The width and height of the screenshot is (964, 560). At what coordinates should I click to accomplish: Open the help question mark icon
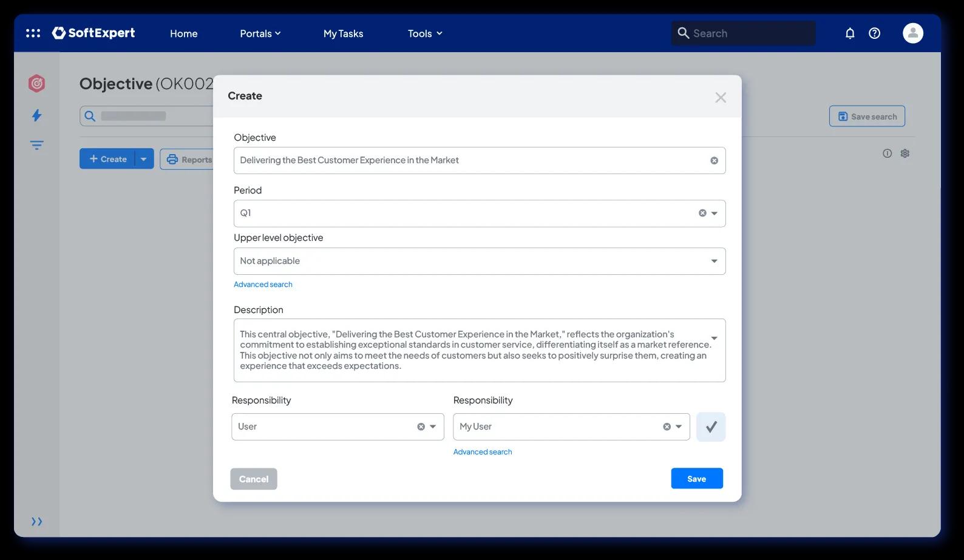tap(874, 33)
